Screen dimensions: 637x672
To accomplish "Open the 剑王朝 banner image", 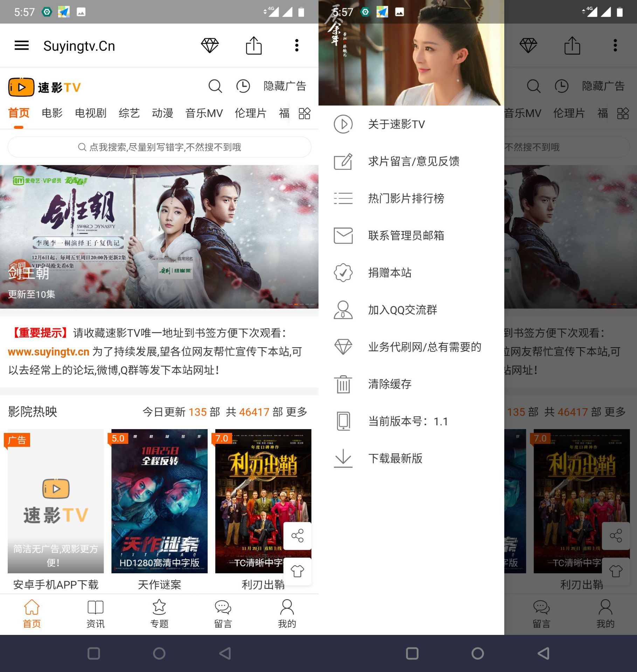I will click(x=159, y=237).
